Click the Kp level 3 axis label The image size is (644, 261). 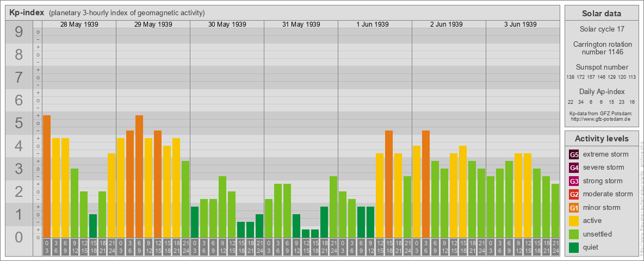(x=19, y=169)
